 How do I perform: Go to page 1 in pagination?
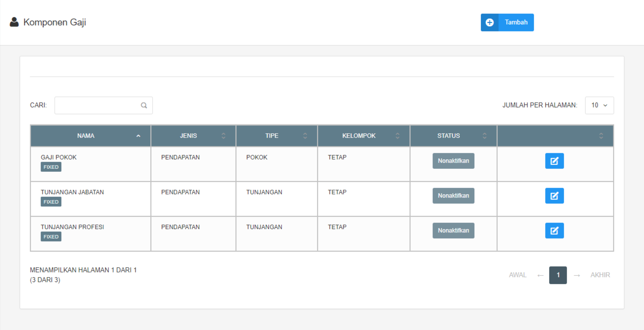point(558,275)
